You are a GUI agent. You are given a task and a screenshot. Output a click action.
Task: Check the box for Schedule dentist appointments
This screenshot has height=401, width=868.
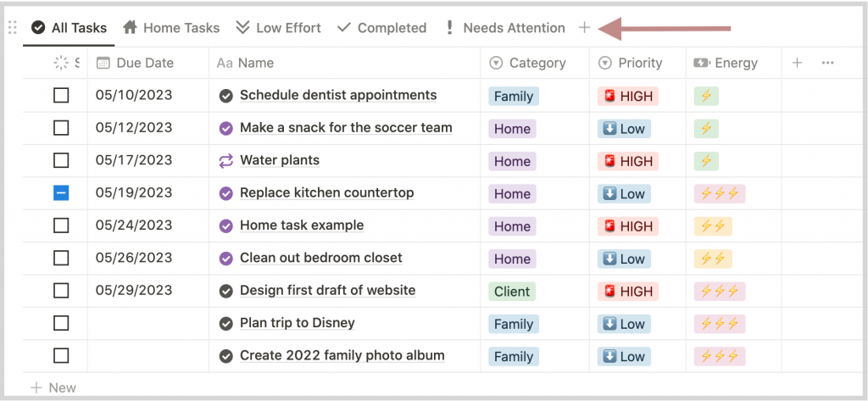pyautogui.click(x=61, y=96)
